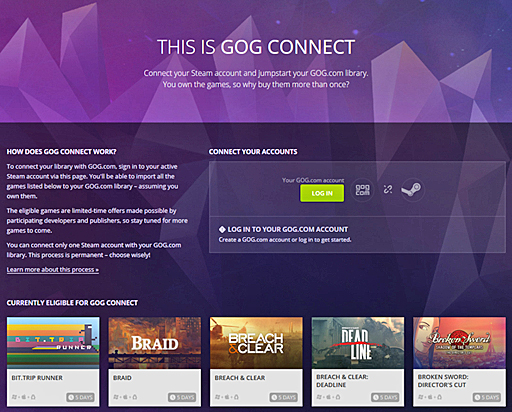
Task: Select the Breach & Clear cover image
Action: (x=256, y=343)
